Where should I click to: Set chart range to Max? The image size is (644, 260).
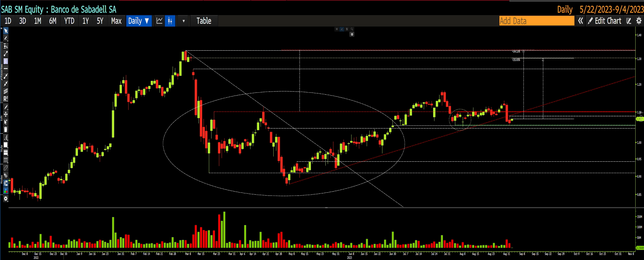pyautogui.click(x=116, y=21)
